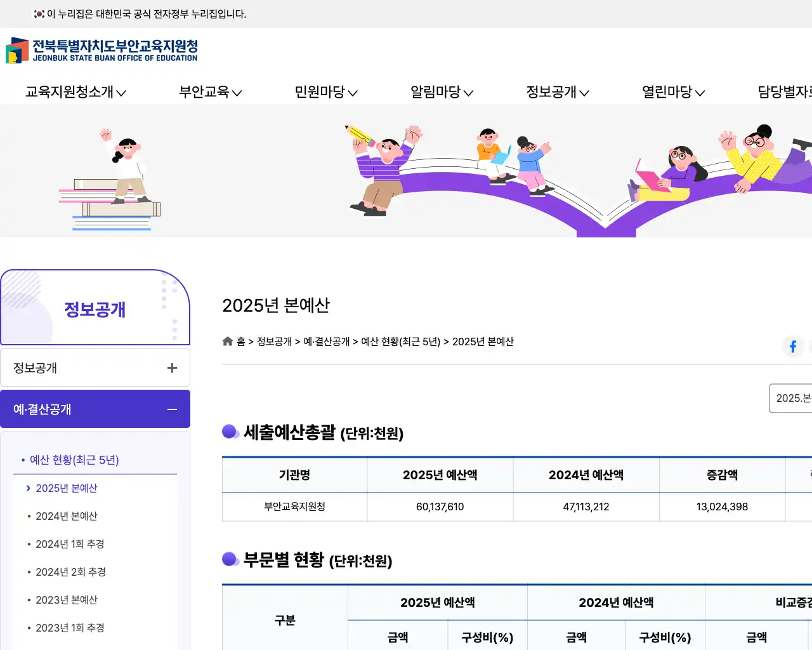
Task: Click the official e-government notice text
Action: pyautogui.click(x=147, y=14)
